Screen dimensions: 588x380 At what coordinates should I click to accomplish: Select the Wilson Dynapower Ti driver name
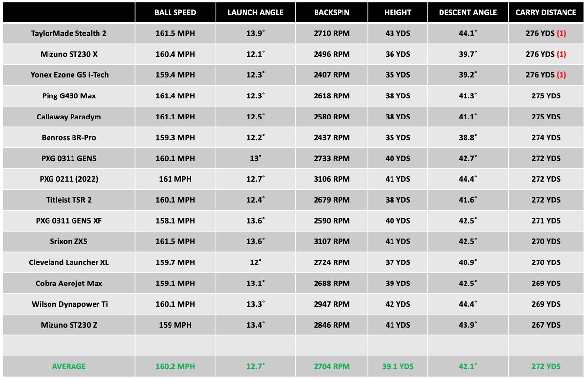point(69,304)
